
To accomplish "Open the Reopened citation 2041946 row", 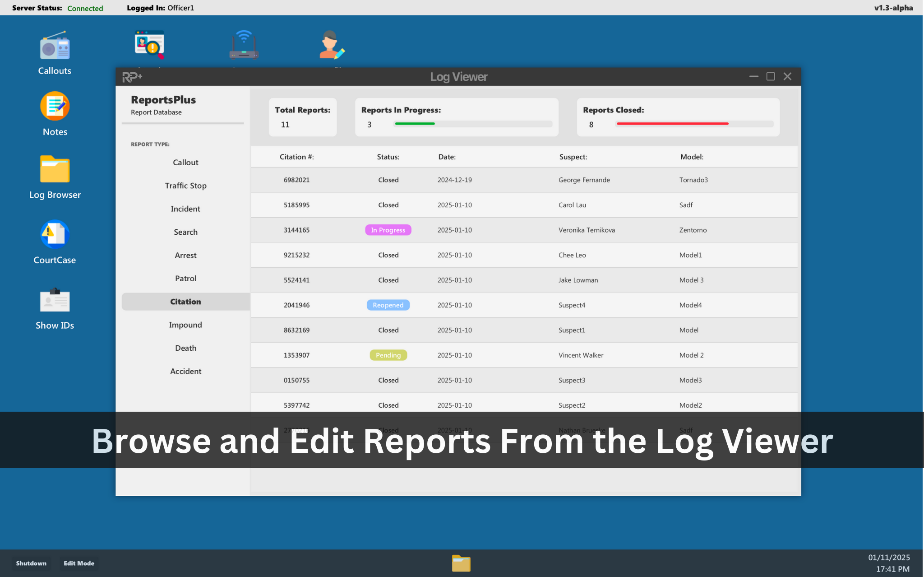I will pyautogui.click(x=296, y=305).
